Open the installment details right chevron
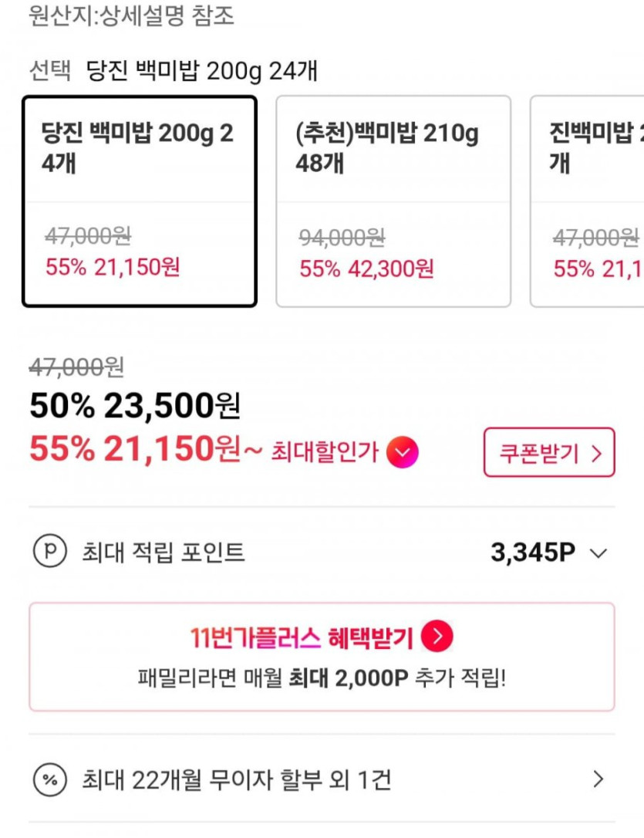 [598, 779]
